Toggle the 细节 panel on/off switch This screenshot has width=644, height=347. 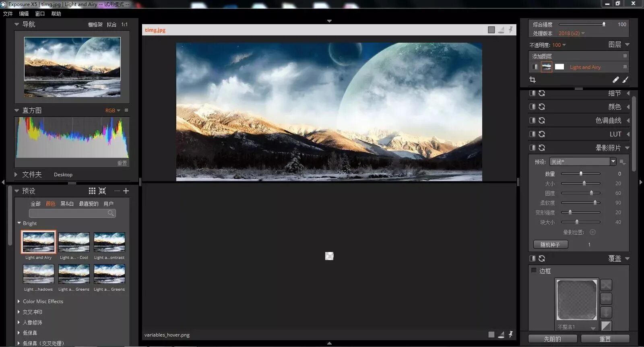[x=532, y=93]
